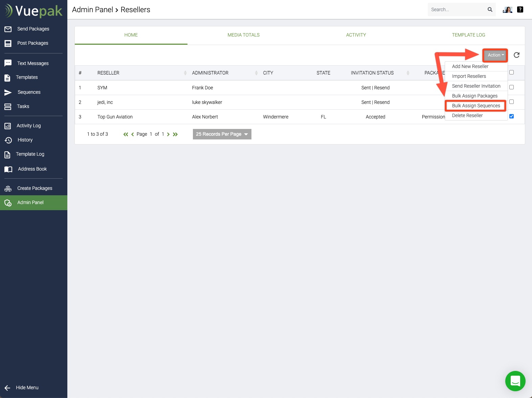Toggle the select-all header checkbox
The width and height of the screenshot is (532, 398).
point(511,72)
